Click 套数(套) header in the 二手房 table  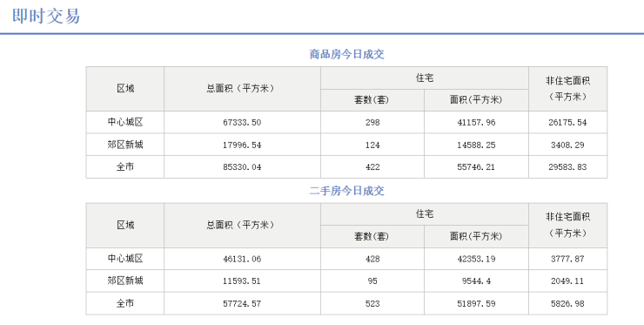372,236
